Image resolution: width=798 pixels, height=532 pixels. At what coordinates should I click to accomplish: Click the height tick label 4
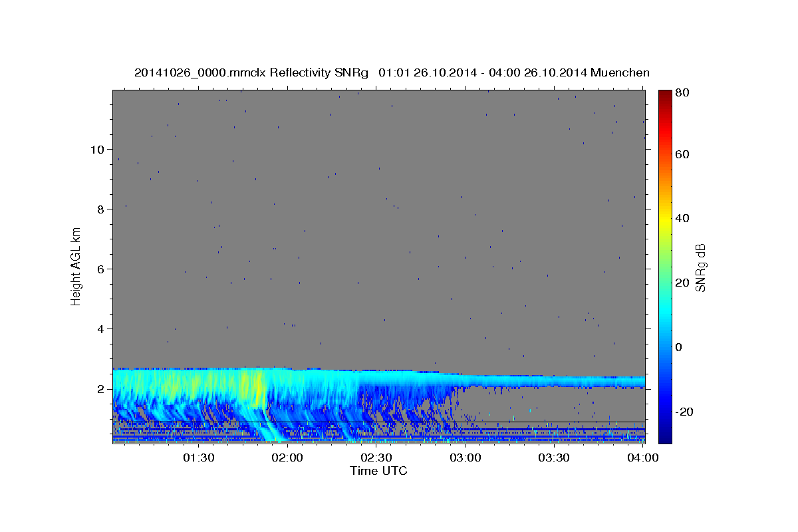(101, 329)
